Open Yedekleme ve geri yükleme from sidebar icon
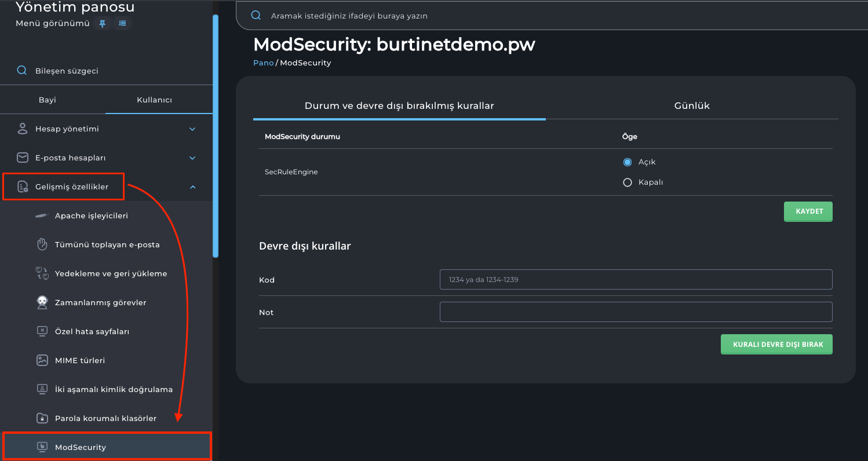 tap(41, 273)
